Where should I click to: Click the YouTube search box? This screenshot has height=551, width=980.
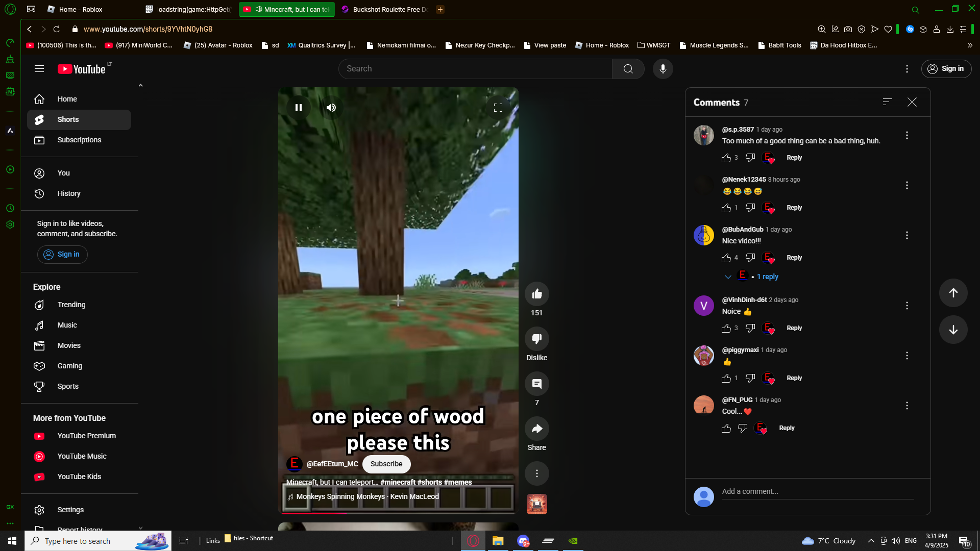[x=475, y=69]
